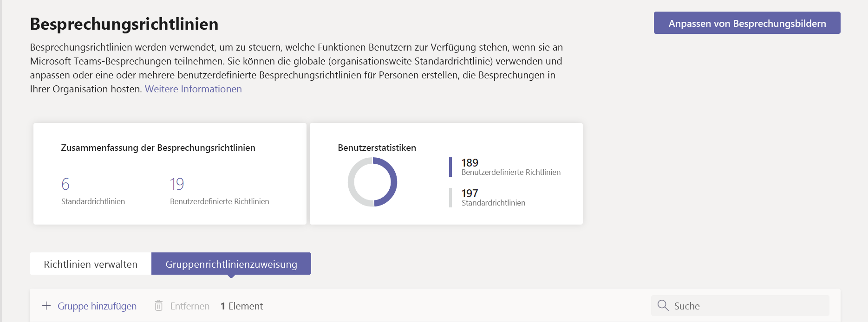868x322 pixels.
Task: Click the magnifying glass search icon
Action: pyautogui.click(x=663, y=305)
